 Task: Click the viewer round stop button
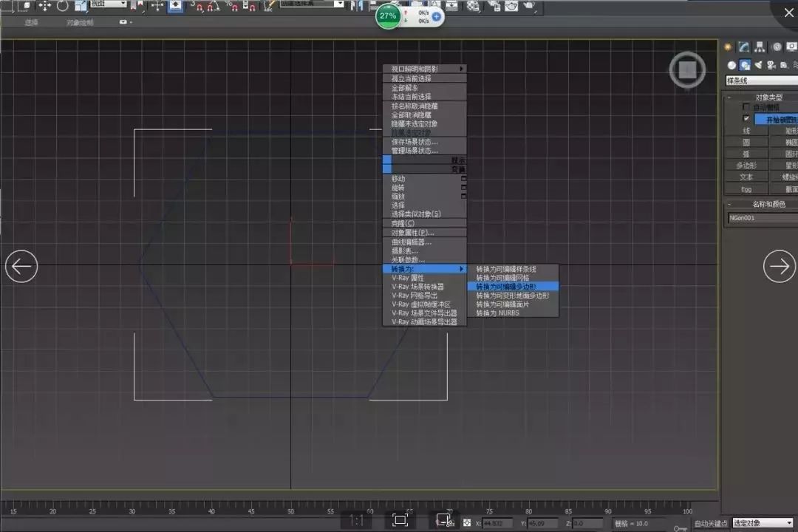click(x=687, y=69)
